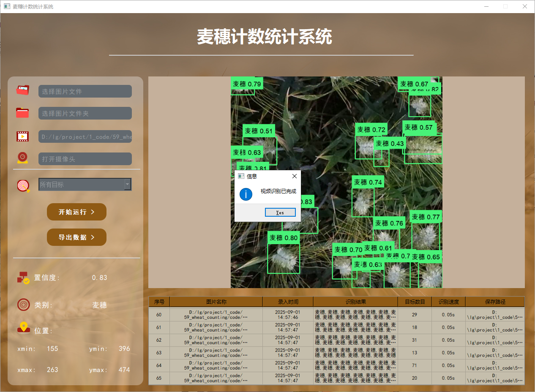Click the red image folder icon
The height and width of the screenshot is (392, 535).
point(23,113)
